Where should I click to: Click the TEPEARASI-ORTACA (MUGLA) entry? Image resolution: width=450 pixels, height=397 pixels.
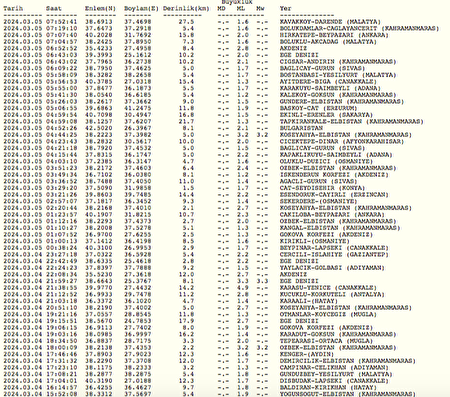pos(326,341)
